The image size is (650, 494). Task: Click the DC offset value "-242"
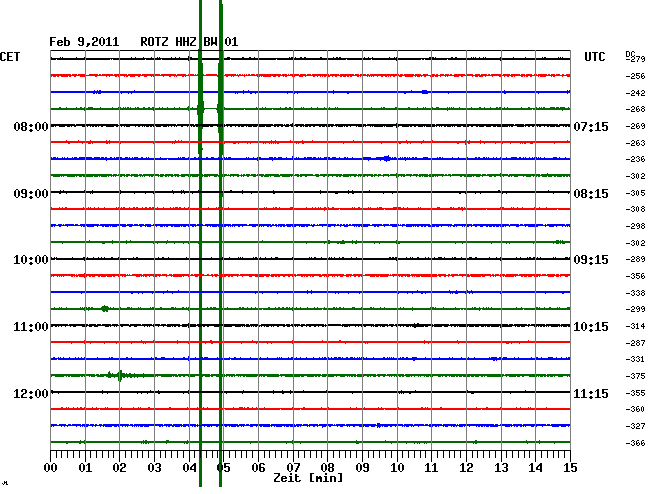click(635, 93)
